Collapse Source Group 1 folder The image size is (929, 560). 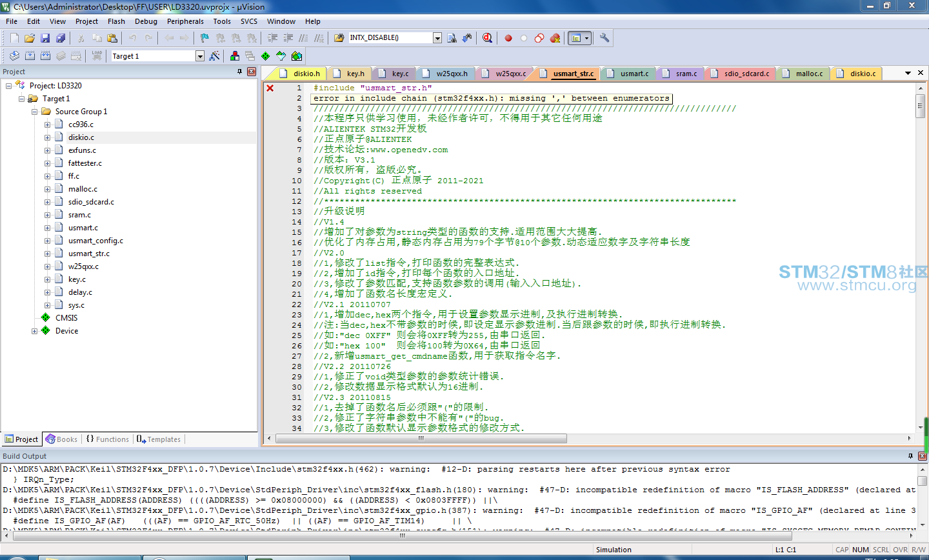[34, 112]
